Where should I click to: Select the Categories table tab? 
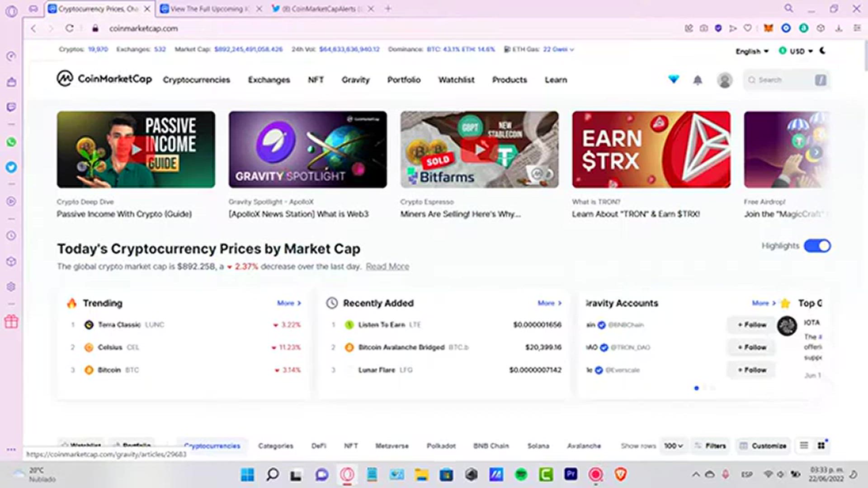(275, 446)
